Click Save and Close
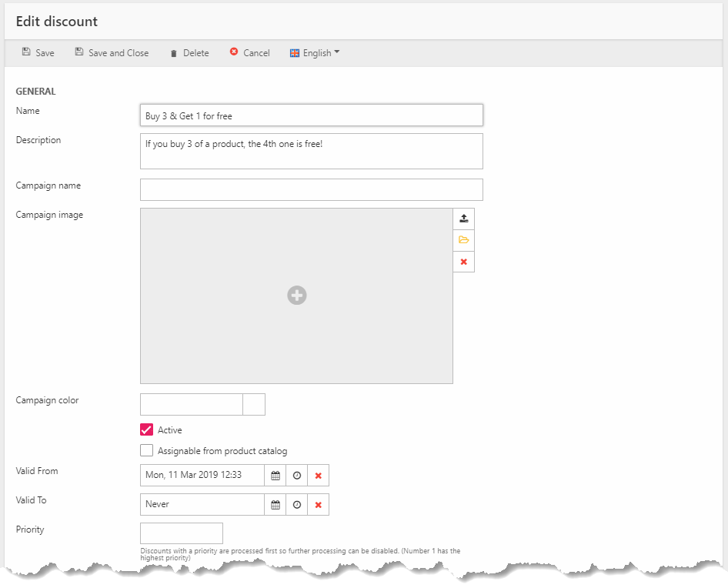 112,53
